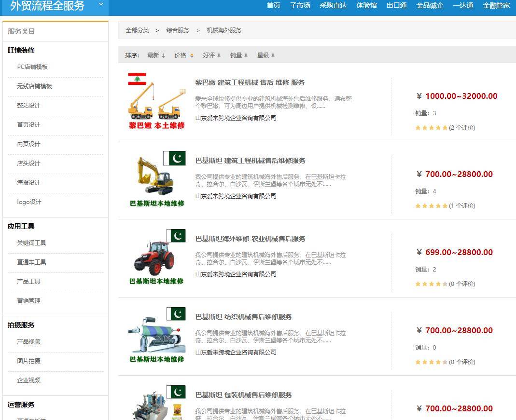Open 巴基斯坦 纺织机械售后维修服务 listing title
The height and width of the screenshot is (420, 516).
point(243,317)
